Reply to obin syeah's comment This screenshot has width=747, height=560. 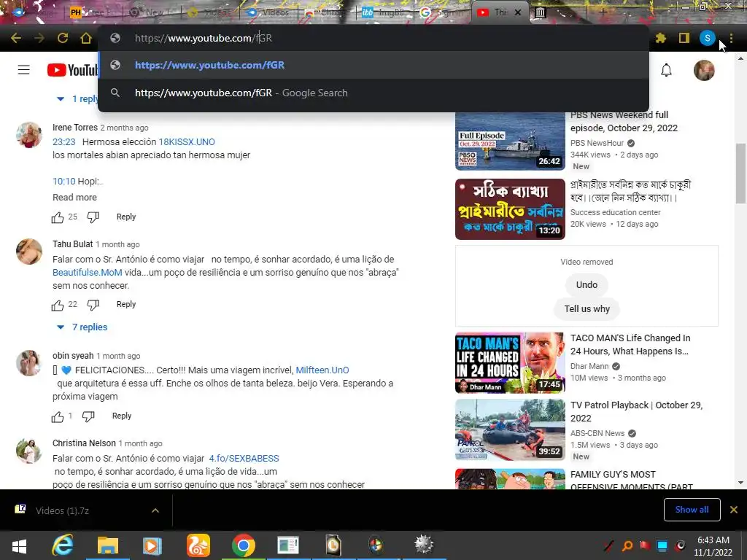122,416
